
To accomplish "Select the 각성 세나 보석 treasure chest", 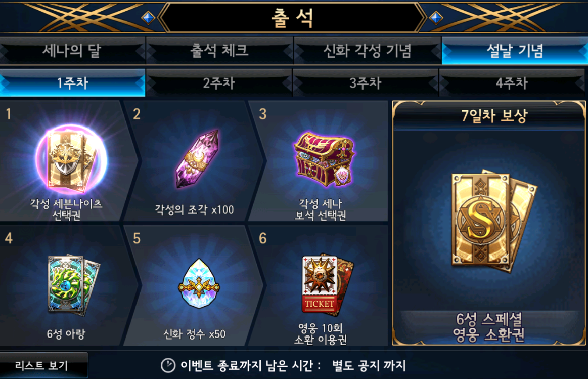I will pos(324,159).
